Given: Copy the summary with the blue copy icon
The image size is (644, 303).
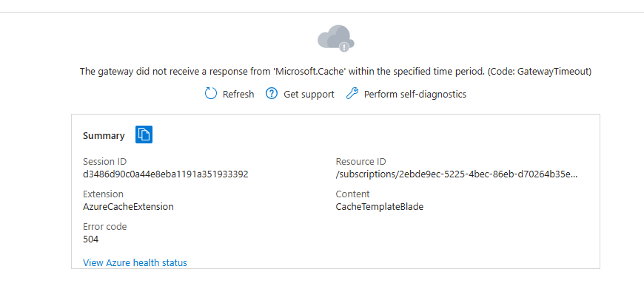Looking at the screenshot, I should tap(144, 135).
